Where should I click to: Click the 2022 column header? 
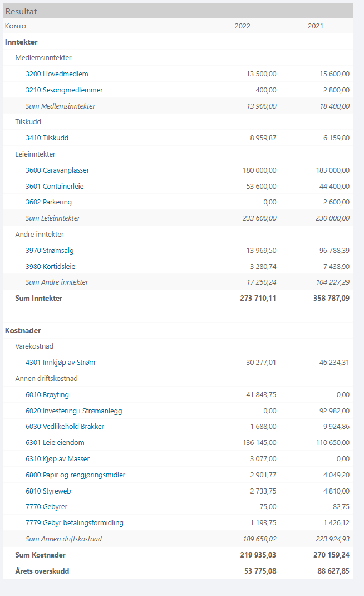243,26
